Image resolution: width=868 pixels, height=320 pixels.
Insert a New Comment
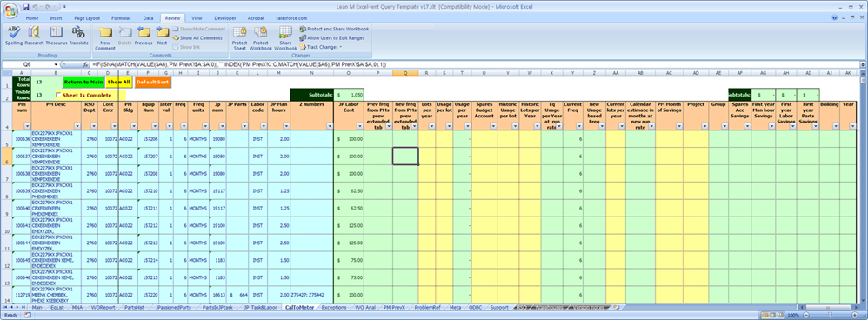(x=105, y=38)
